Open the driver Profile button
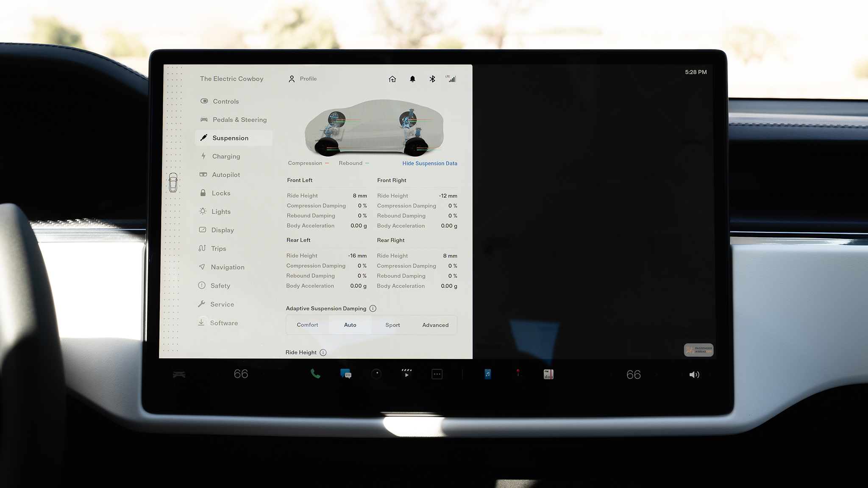 [303, 79]
